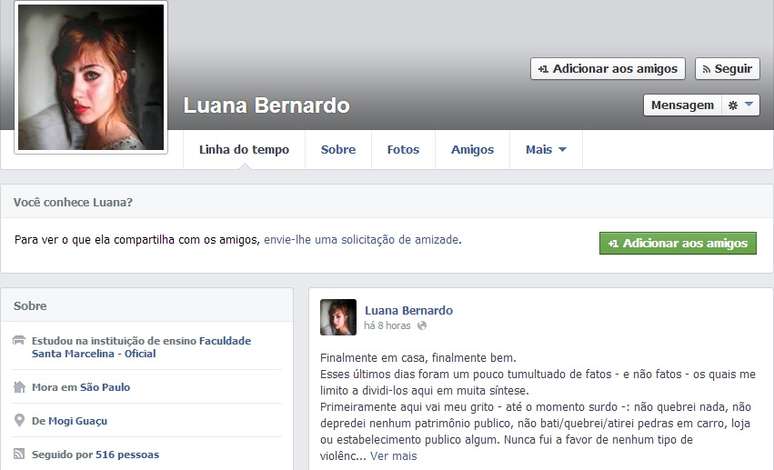Expand the post with Ver mais
Image resolution: width=774 pixels, height=470 pixels.
pyautogui.click(x=393, y=456)
